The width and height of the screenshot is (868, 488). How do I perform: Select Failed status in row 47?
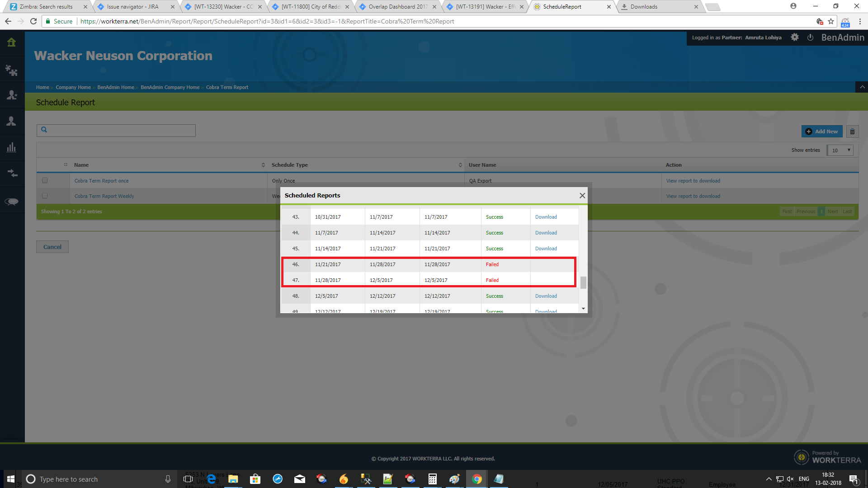click(x=492, y=280)
